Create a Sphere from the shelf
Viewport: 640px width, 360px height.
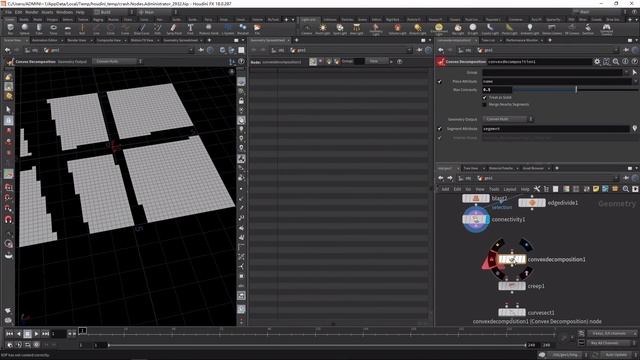24,29
